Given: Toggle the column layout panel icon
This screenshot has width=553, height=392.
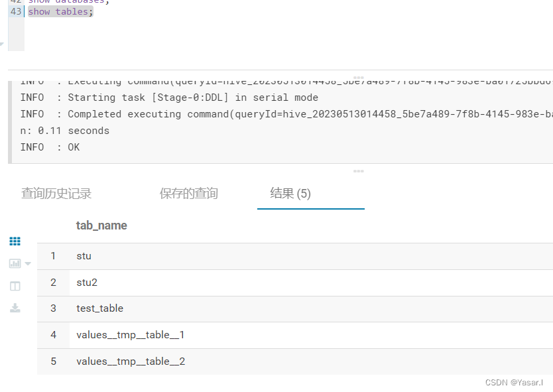Looking at the screenshot, I should coord(15,286).
